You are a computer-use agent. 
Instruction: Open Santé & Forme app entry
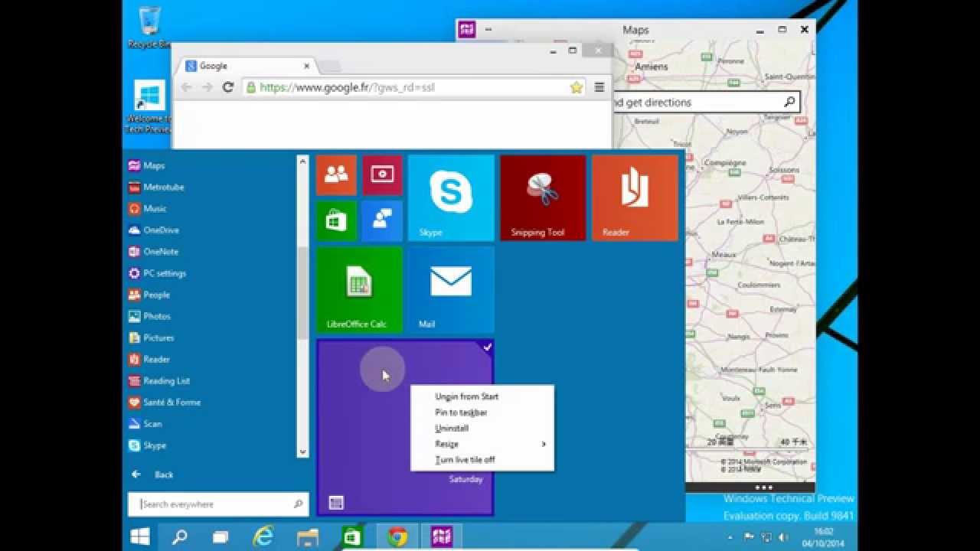coord(165,402)
